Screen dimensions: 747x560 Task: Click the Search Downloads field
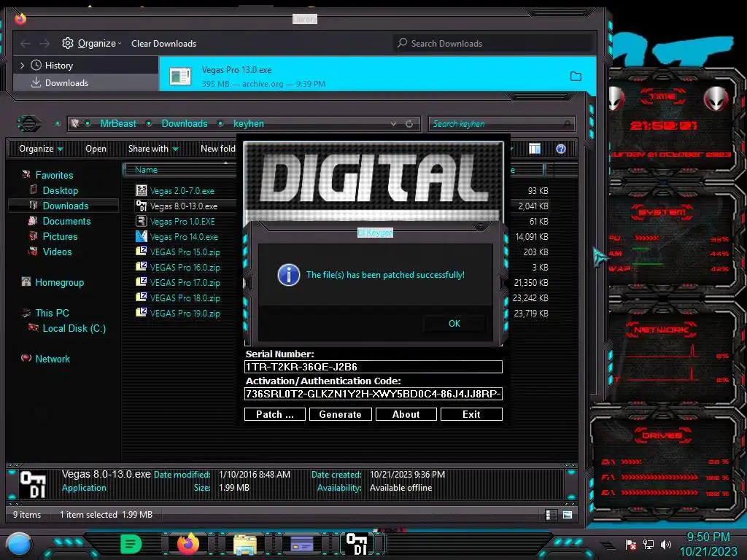(493, 43)
